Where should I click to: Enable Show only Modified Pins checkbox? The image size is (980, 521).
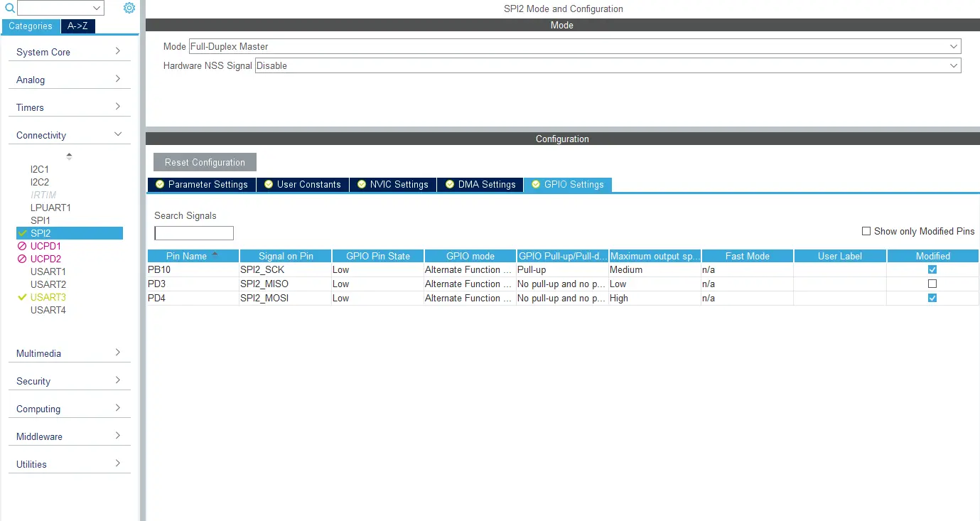pos(866,231)
